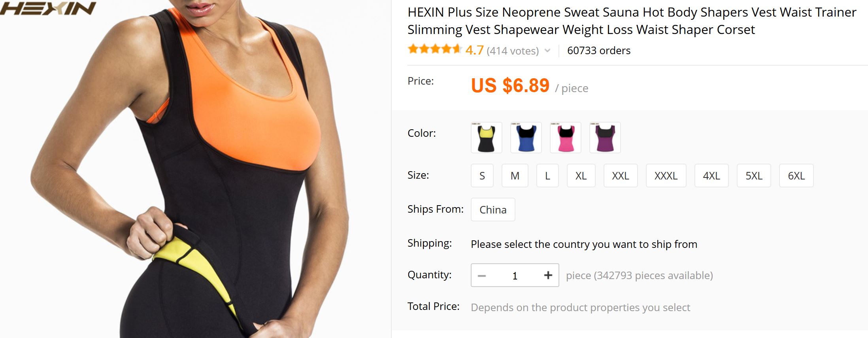Expand the rating votes dropdown arrow
Viewport: 868px width, 338px height.
[x=547, y=51]
